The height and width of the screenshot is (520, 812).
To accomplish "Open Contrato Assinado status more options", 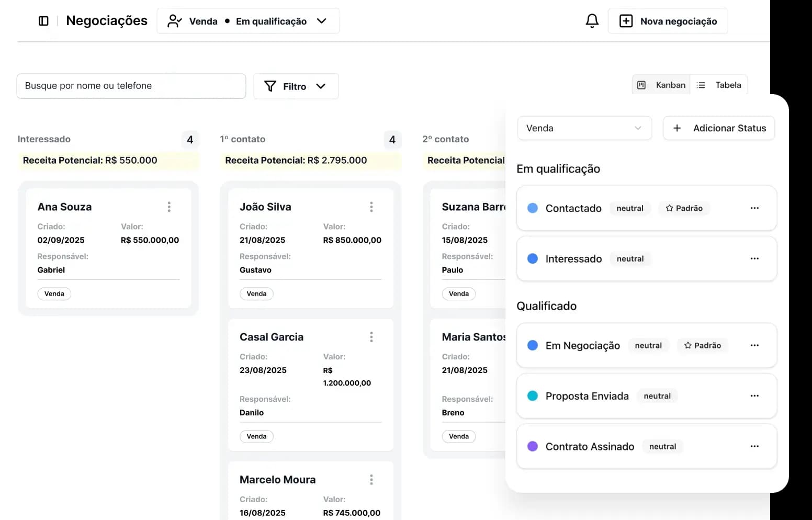I will coord(754,446).
